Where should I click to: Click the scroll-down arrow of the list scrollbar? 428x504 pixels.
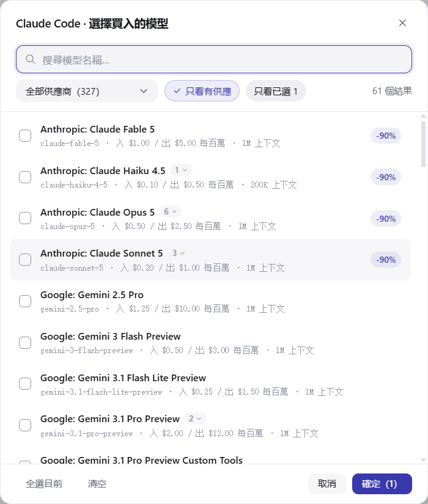click(x=423, y=460)
